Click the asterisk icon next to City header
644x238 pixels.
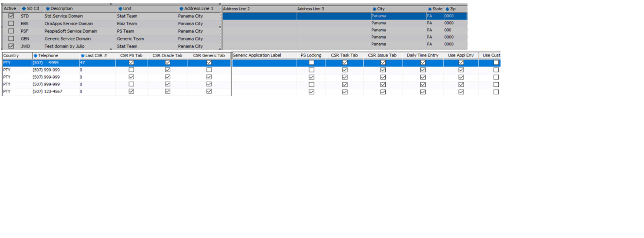tap(374, 9)
